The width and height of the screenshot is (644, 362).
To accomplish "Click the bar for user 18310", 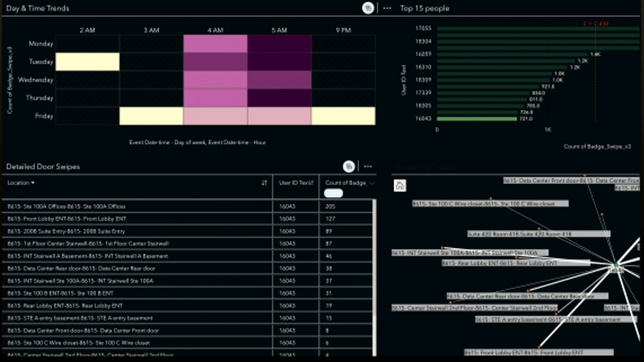I will coord(502,67).
